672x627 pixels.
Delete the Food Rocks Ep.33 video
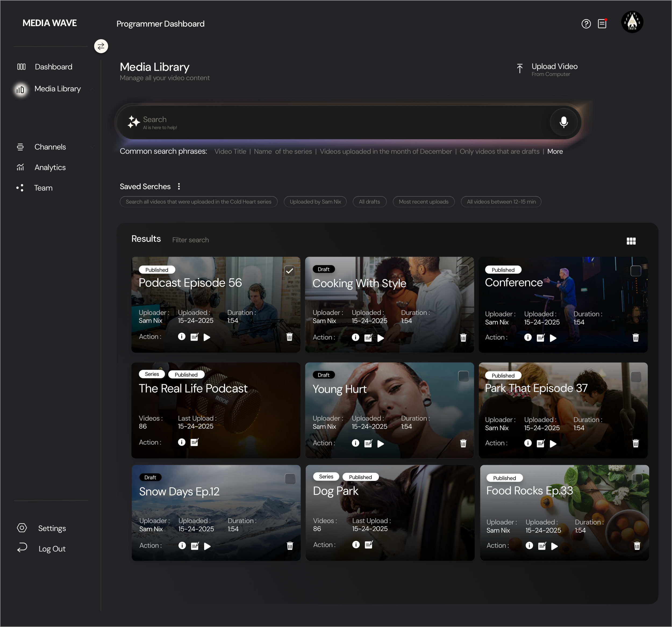637,546
